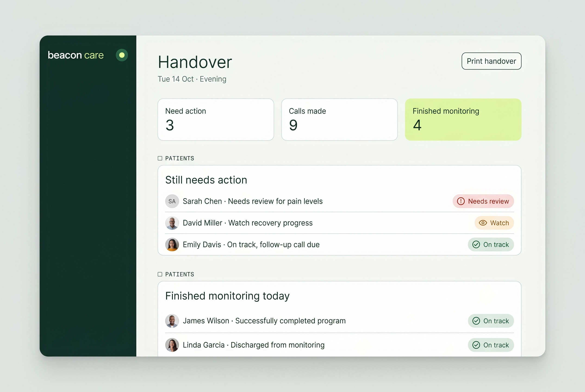
Task: Click the Tue 14 Oct · Evening date text
Action: (x=192, y=79)
